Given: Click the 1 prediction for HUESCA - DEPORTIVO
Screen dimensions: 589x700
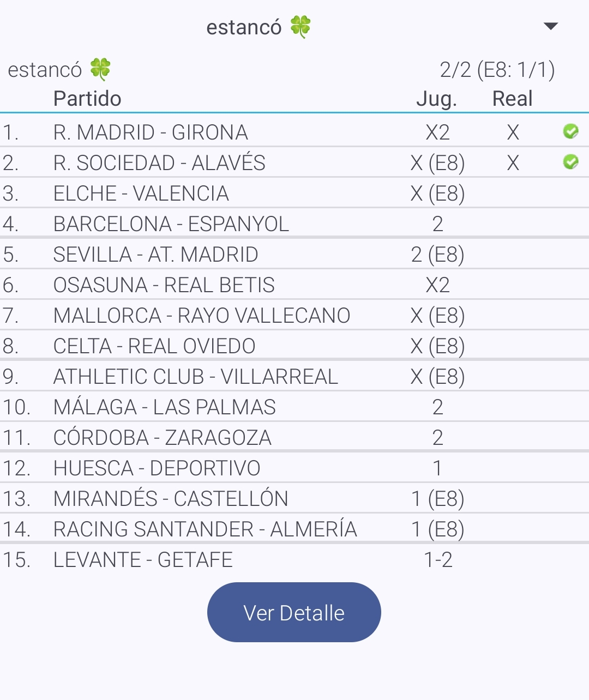Looking at the screenshot, I should [436, 467].
